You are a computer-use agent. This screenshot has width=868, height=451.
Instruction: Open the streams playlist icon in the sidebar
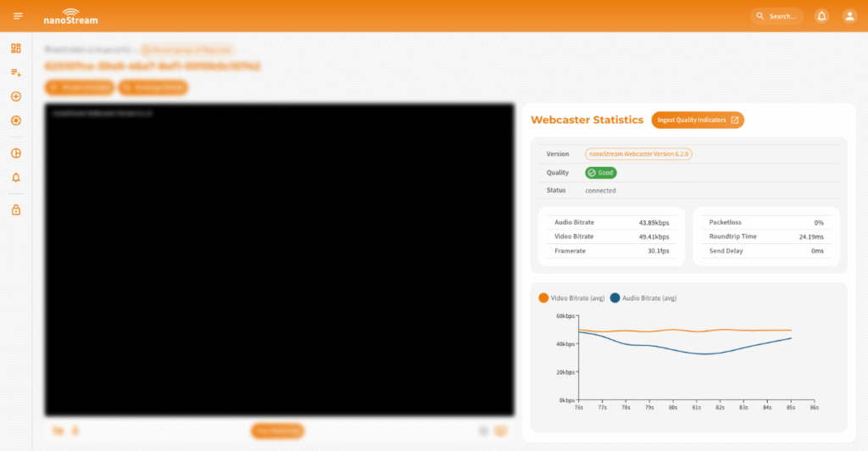[16, 72]
